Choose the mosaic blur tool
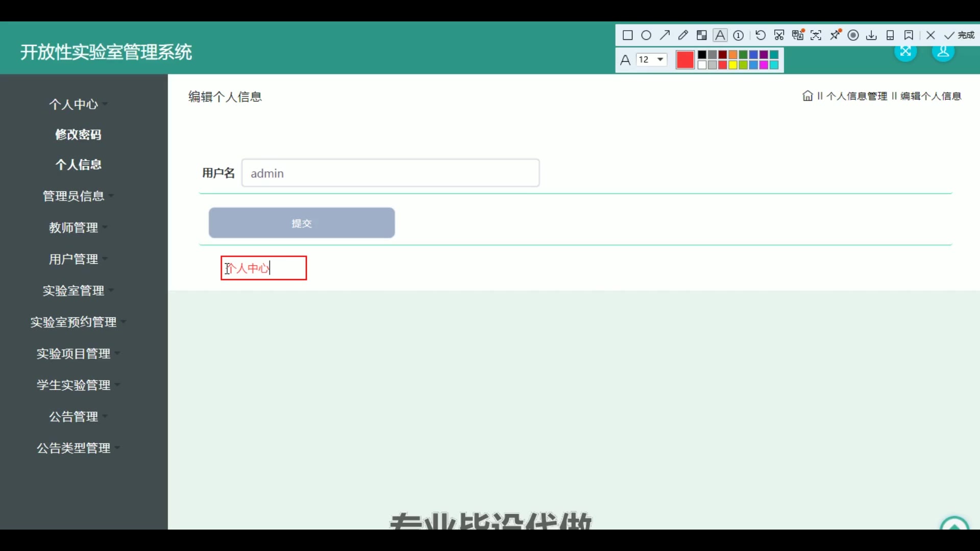This screenshot has width=980, height=551. click(702, 35)
